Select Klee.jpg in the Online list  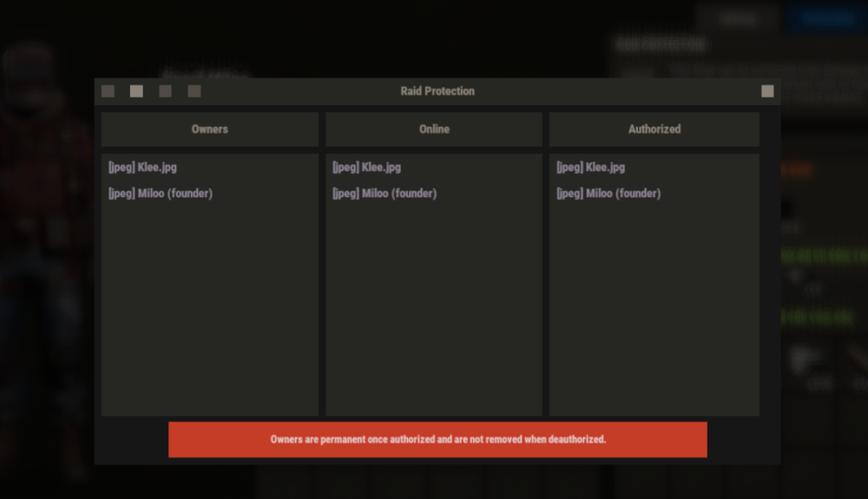(366, 167)
